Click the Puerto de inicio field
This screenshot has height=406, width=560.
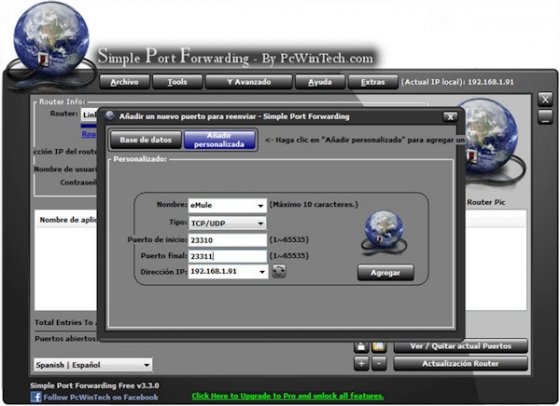pyautogui.click(x=227, y=240)
